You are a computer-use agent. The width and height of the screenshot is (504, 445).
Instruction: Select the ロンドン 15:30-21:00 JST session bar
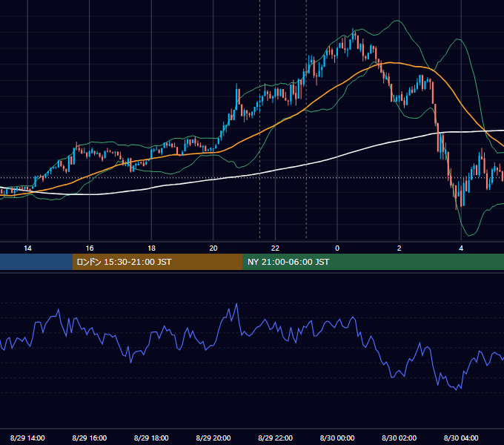(x=157, y=262)
